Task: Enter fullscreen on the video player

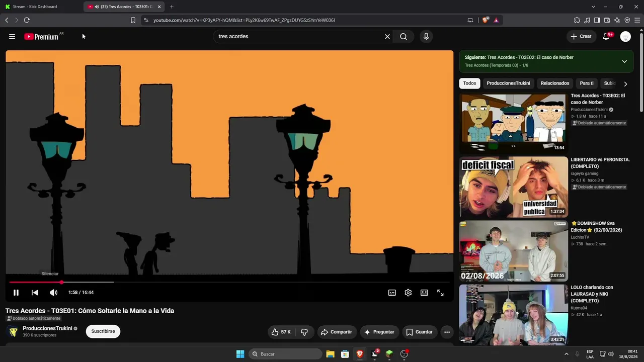Action: (440, 293)
